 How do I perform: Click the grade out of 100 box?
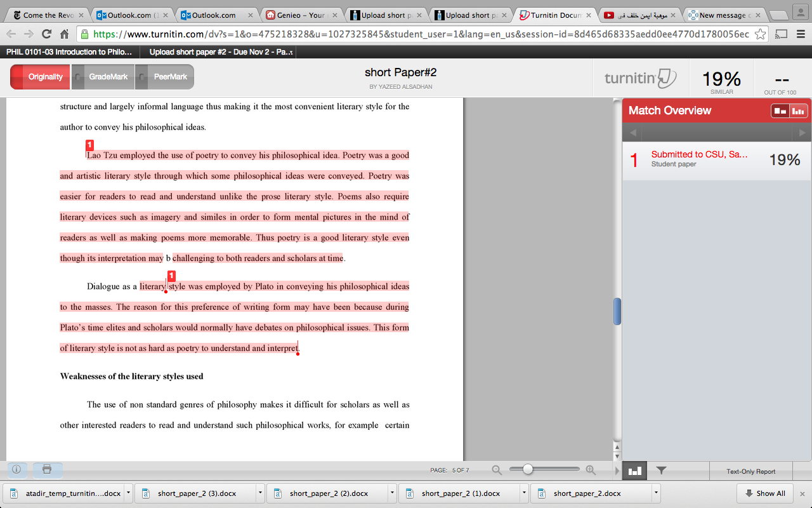click(781, 79)
